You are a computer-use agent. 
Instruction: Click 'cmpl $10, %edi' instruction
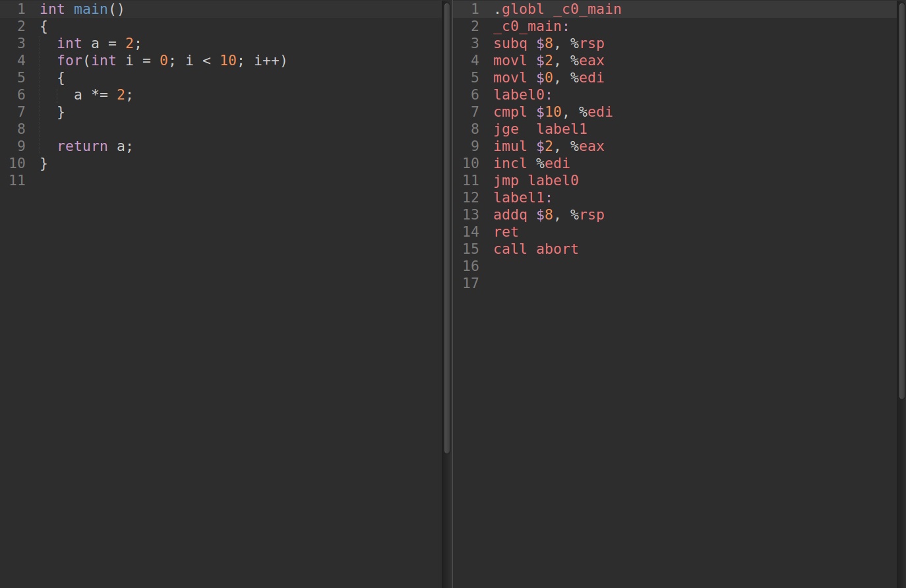click(x=553, y=112)
